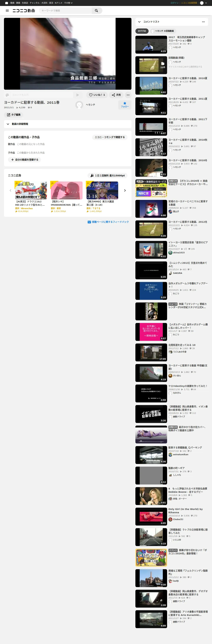
Task: Click the user avatar in top bar
Action: pyautogui.click(x=202, y=3)
